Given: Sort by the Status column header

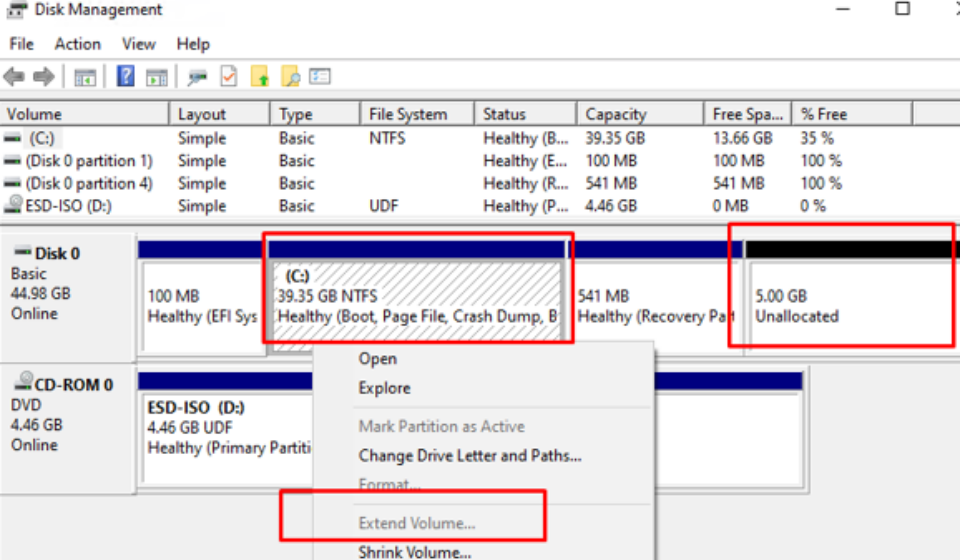Looking at the screenshot, I should pyautogui.click(x=525, y=114).
